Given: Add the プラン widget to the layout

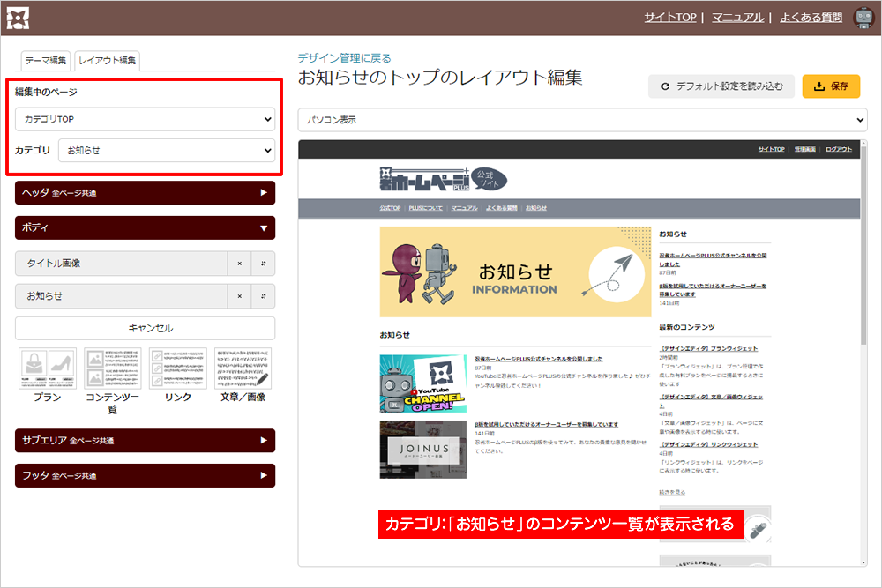Looking at the screenshot, I should click(x=48, y=368).
